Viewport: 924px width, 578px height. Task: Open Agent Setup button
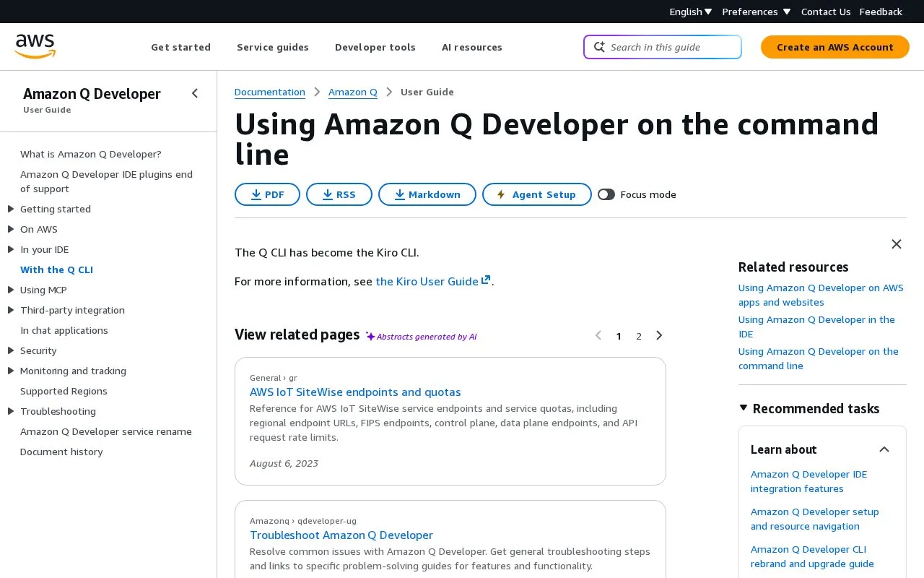(537, 194)
